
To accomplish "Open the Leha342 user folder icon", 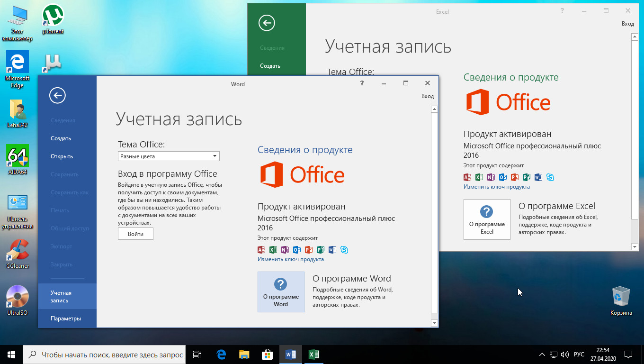I will [x=18, y=114].
